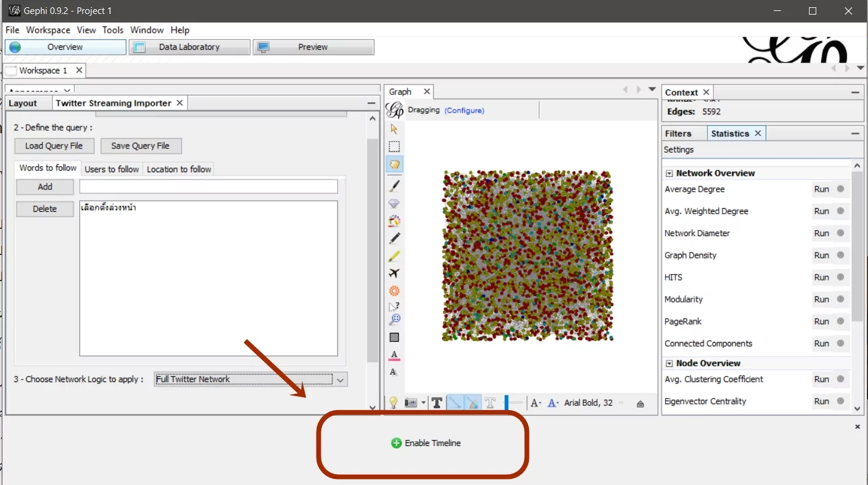Select the Node Pencil tool
This screenshot has height=485, width=868.
click(394, 239)
